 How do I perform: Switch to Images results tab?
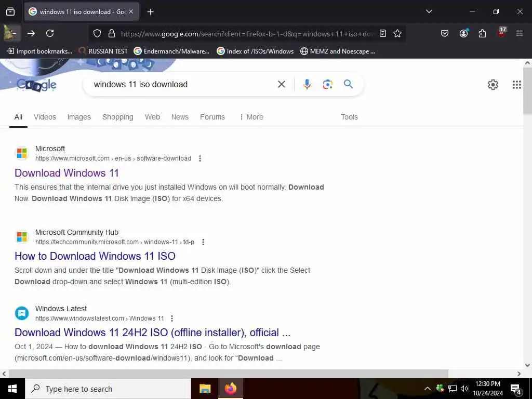(x=79, y=117)
